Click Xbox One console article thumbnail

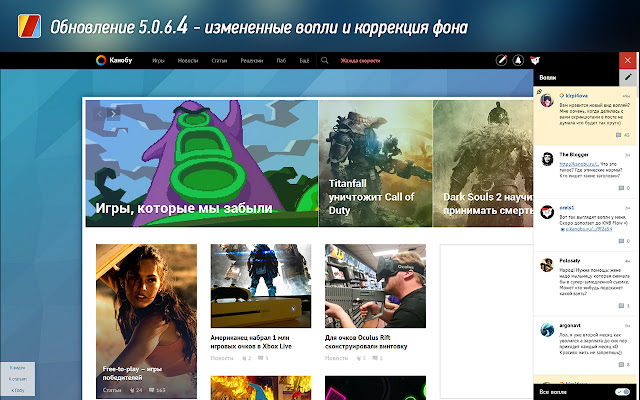(261, 286)
